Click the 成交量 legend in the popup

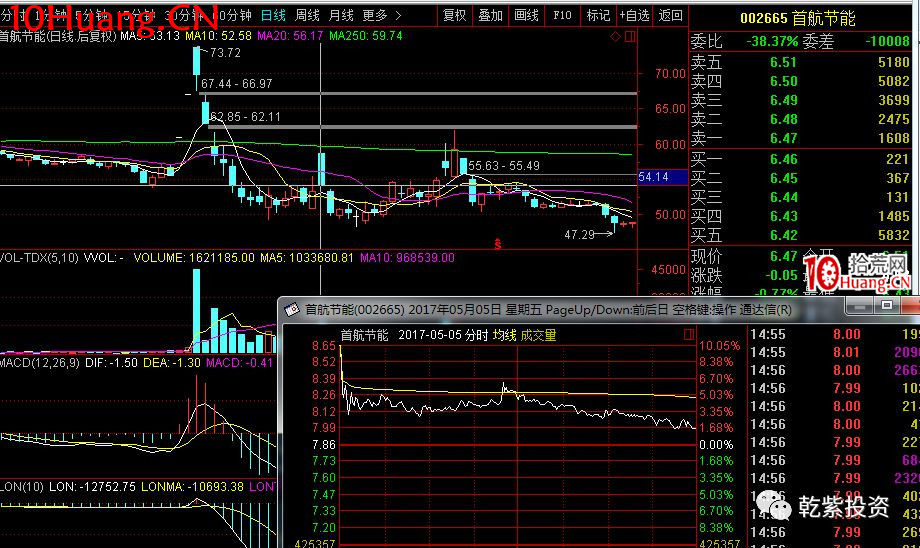click(538, 335)
